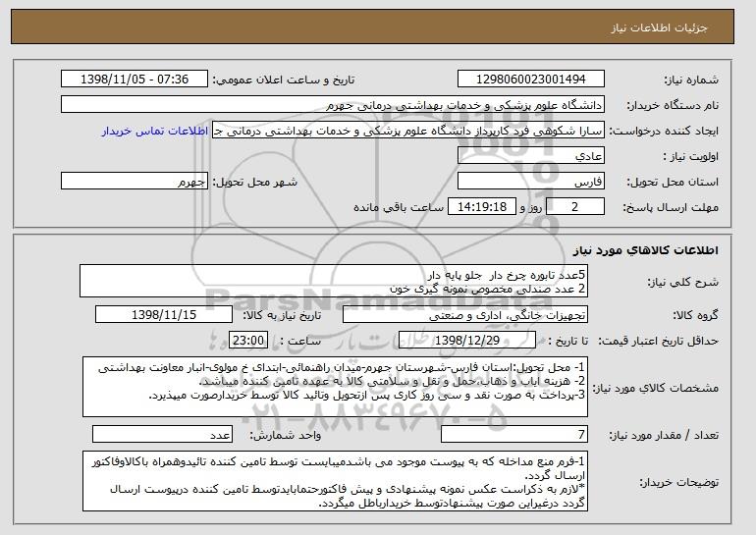This screenshot has height=535, width=756.
Task: Click the quantity field showing 7
Action: [x=514, y=434]
